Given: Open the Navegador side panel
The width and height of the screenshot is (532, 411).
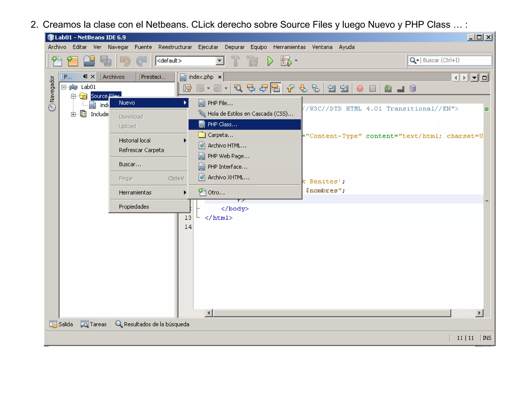Looking at the screenshot, I should [x=52, y=93].
